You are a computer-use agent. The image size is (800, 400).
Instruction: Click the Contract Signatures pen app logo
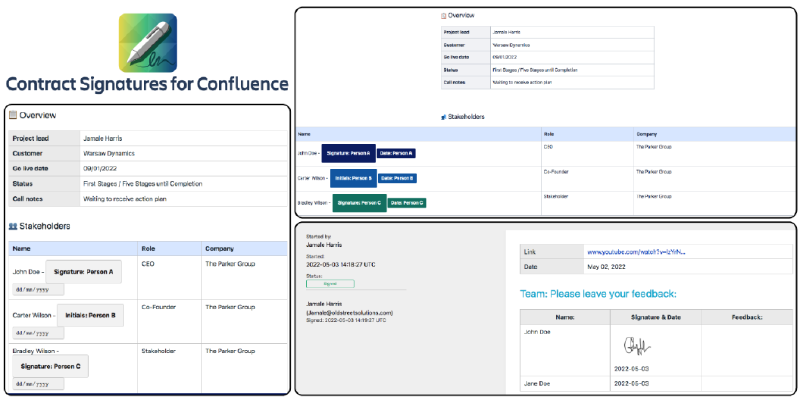tap(148, 43)
